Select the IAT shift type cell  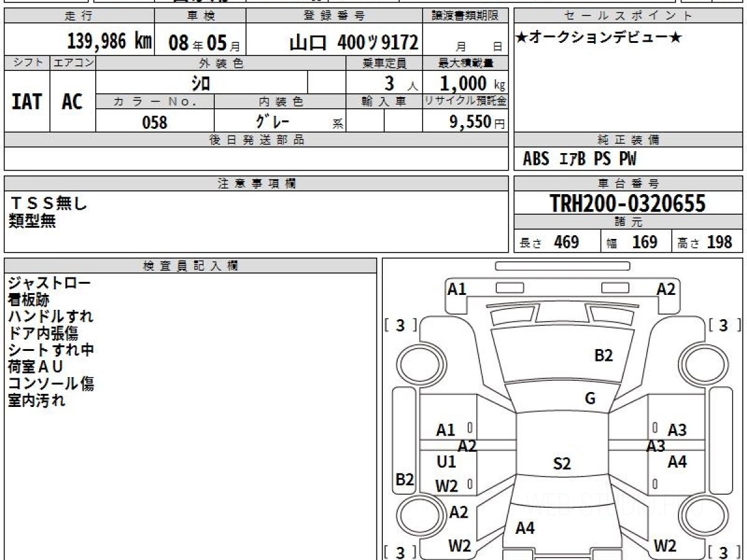[27, 102]
